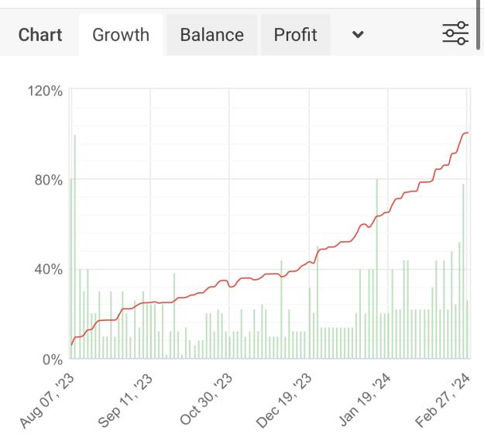Click the Dec 19, '23 axis label
This screenshot has height=448, width=484.
(x=284, y=401)
